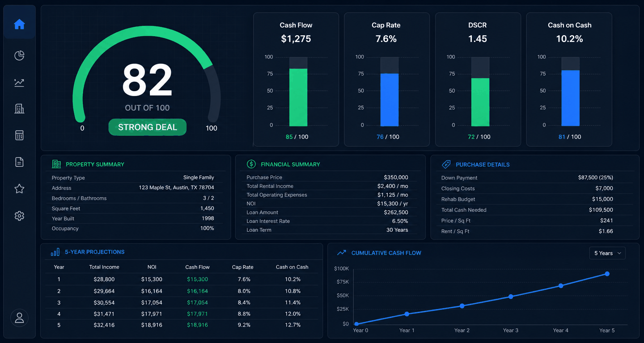Screen dimensions: 644x343
Task: Open the calculator icon in sidebar
Action: click(x=19, y=135)
